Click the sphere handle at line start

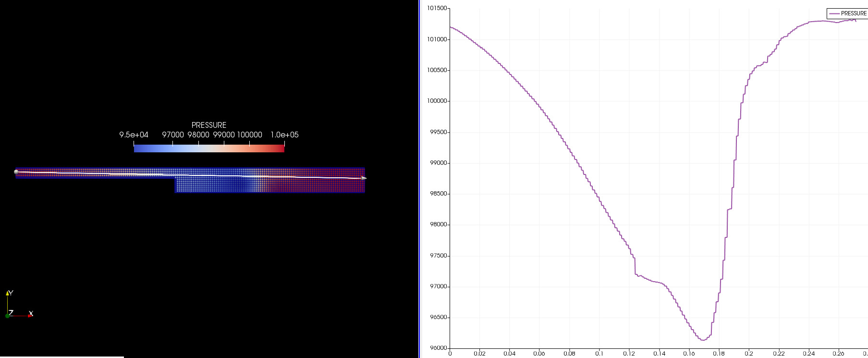tap(16, 172)
